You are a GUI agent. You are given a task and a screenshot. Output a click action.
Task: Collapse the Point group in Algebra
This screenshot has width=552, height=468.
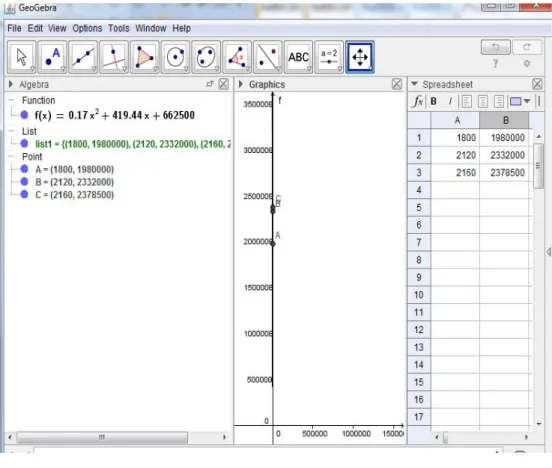coord(12,157)
